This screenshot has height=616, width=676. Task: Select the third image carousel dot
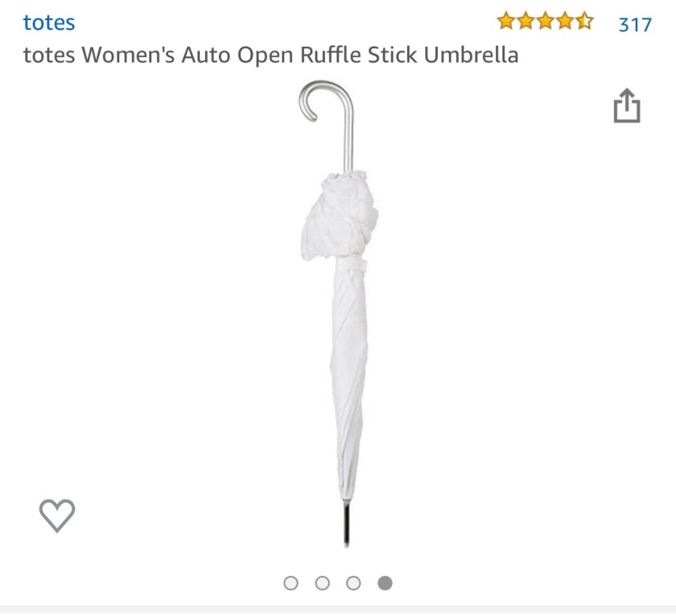tap(353, 583)
